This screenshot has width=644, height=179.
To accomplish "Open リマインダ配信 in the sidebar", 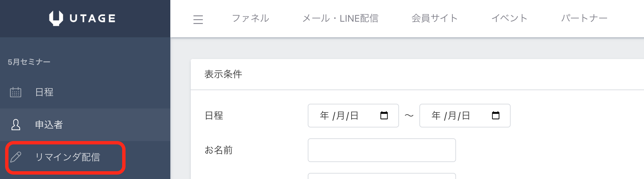I will tap(68, 157).
